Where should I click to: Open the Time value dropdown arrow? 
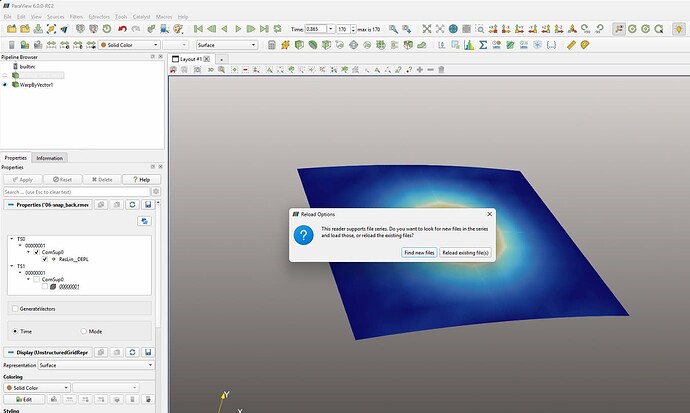(331, 29)
